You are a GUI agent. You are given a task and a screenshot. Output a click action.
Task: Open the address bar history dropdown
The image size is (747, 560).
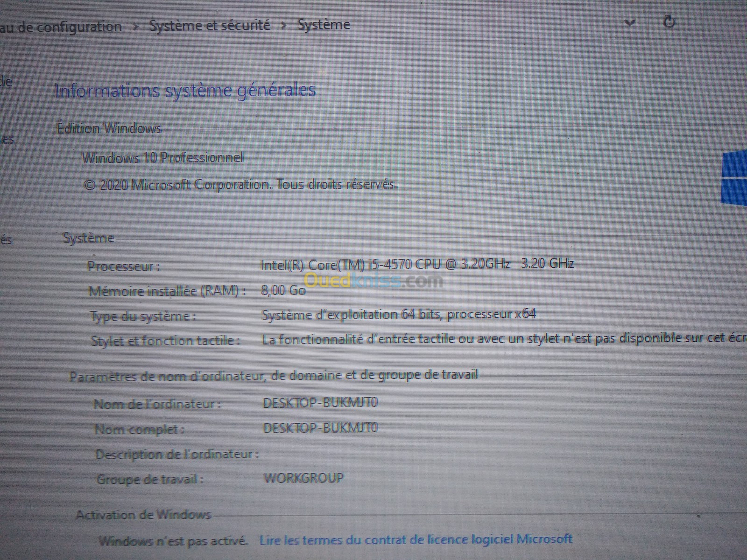pos(630,22)
